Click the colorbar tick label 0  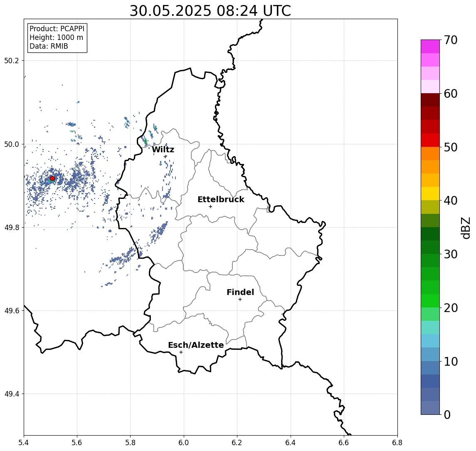tap(447, 414)
